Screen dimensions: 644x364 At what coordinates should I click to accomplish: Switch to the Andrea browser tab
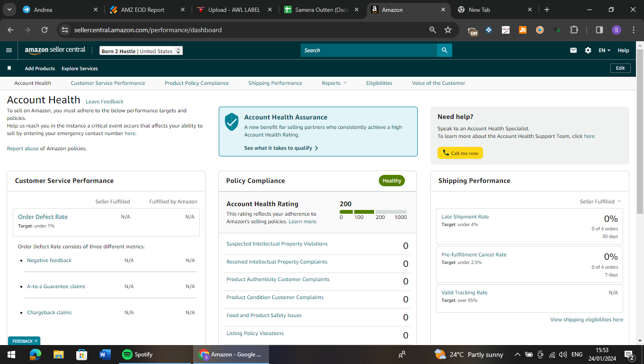coord(61,9)
